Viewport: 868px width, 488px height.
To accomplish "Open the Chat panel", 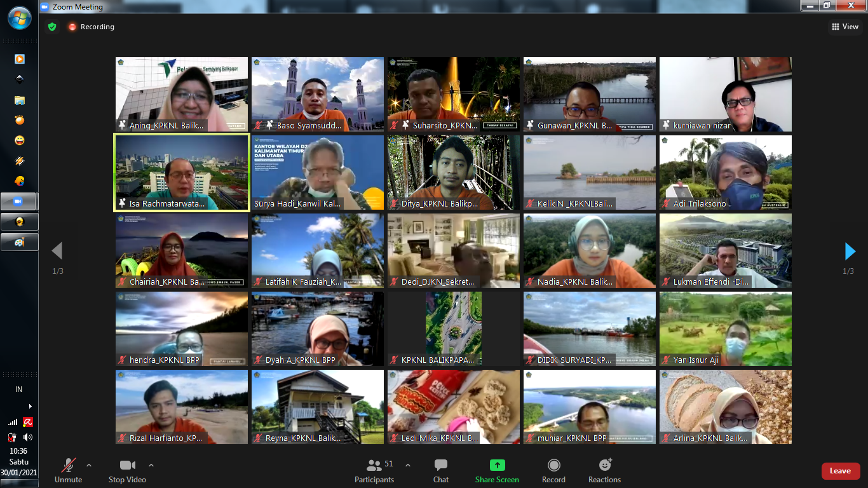I will click(x=441, y=470).
